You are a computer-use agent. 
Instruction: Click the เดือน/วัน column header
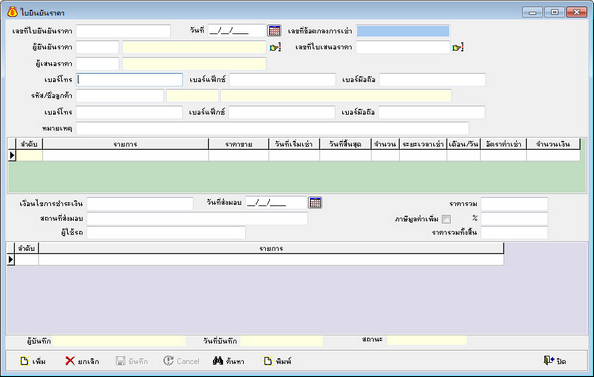click(464, 144)
